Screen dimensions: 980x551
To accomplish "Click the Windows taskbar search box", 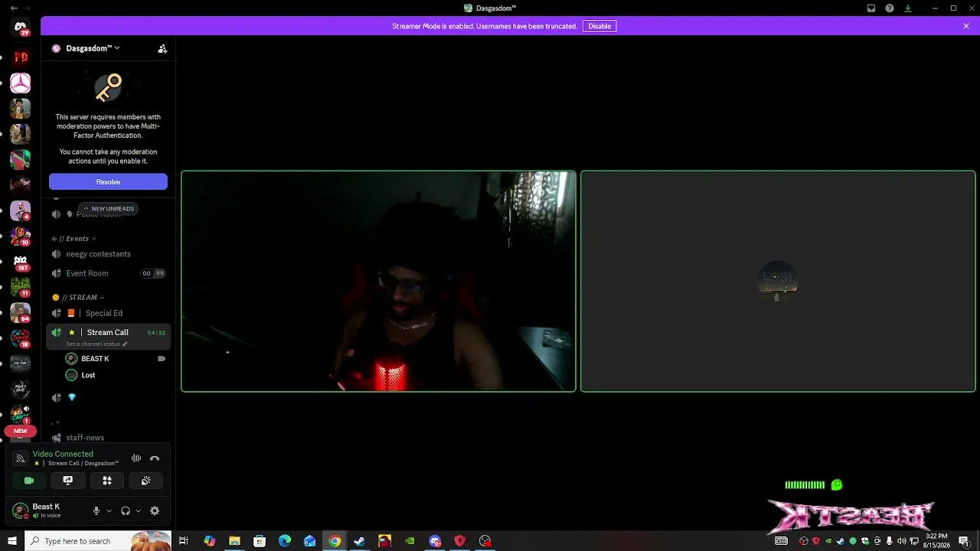I will pos(97,541).
